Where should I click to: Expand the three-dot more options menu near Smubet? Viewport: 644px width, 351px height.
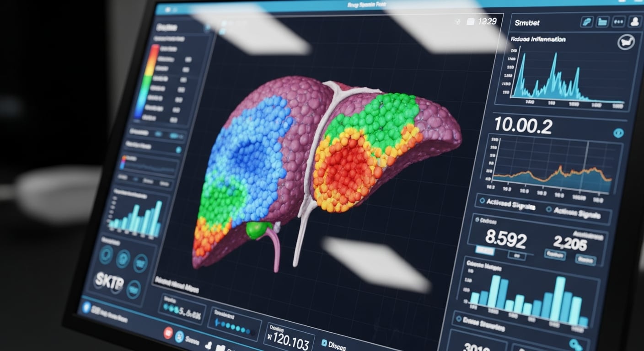(618, 22)
